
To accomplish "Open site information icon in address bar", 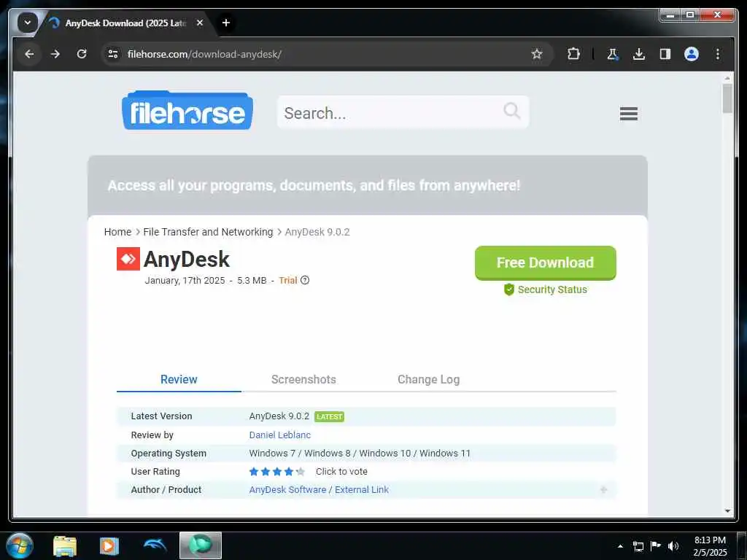I will [x=113, y=54].
